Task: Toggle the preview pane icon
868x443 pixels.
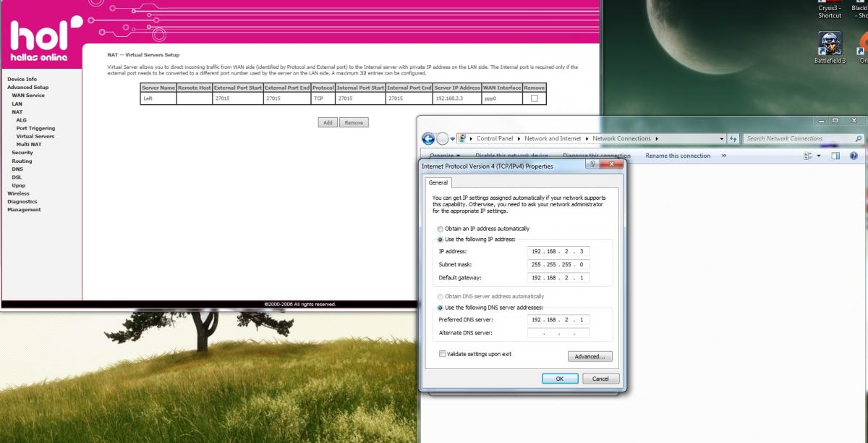Action: (835, 156)
